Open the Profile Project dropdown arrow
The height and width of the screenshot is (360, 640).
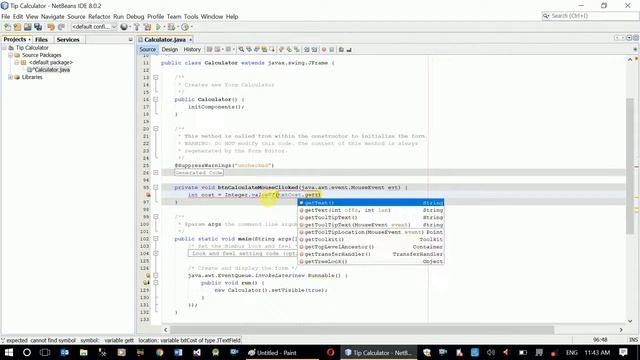click(191, 27)
